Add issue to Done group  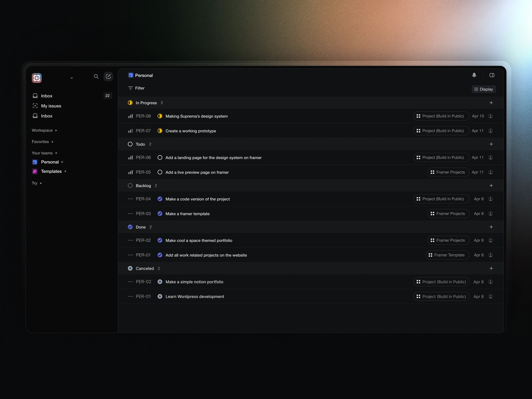click(x=491, y=227)
